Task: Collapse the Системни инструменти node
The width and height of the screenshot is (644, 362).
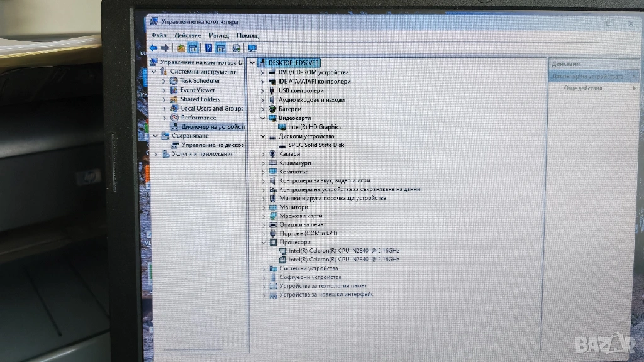Action: pos(154,72)
